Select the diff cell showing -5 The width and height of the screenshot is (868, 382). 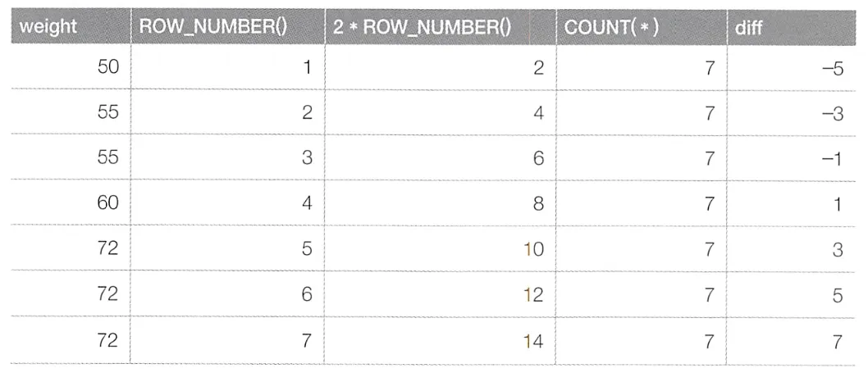(x=792, y=66)
